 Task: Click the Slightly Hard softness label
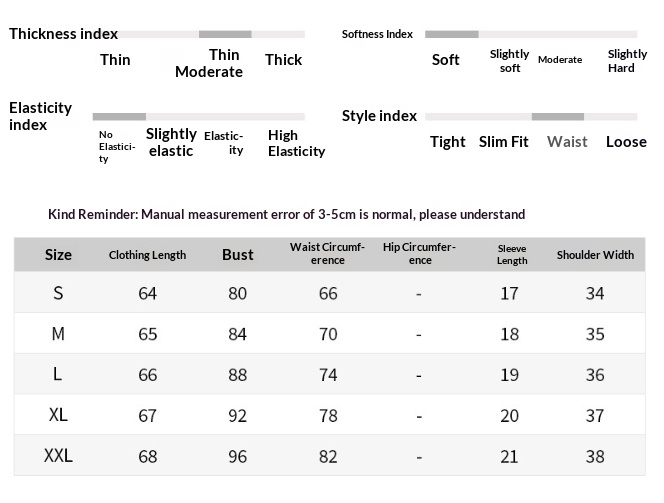627,61
